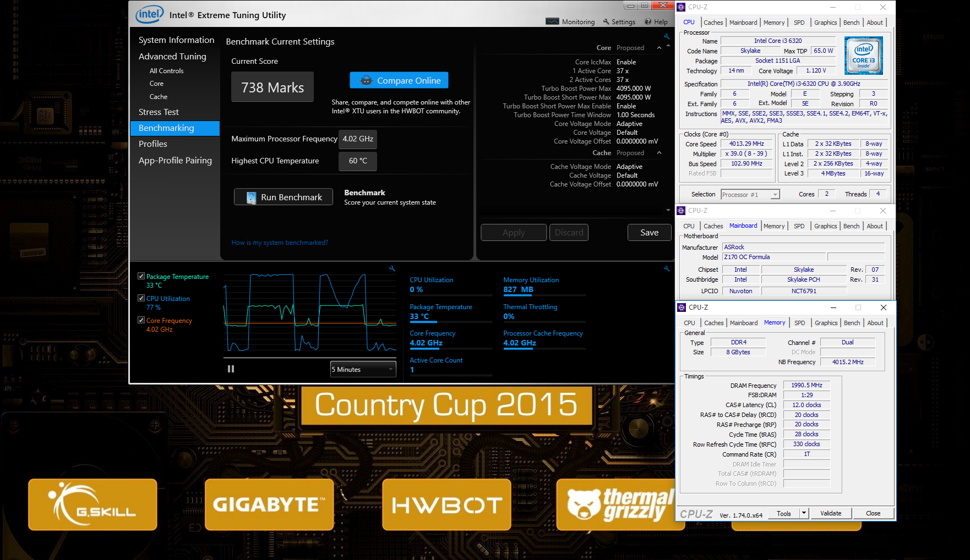Click the Run Benchmark flask icon
This screenshot has width=970, height=560.
click(x=251, y=197)
